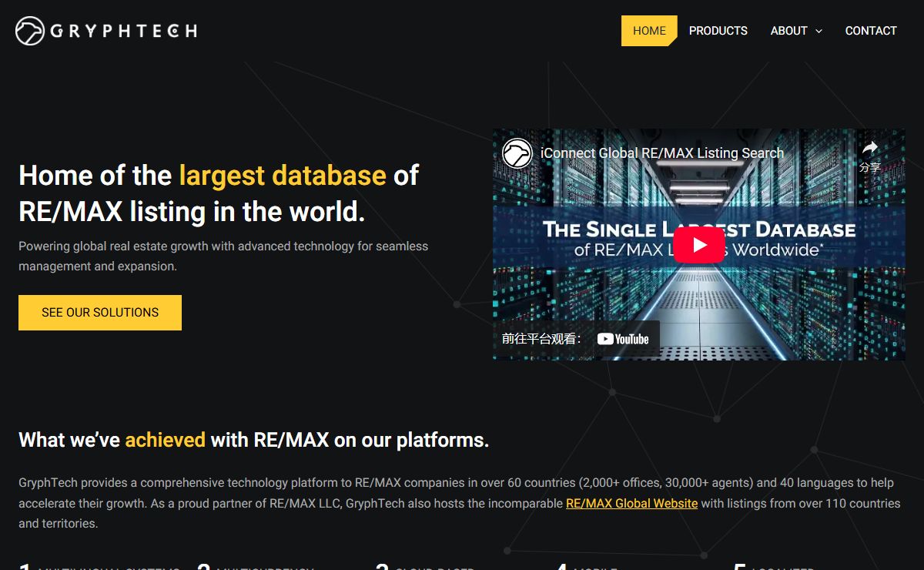The height and width of the screenshot is (570, 924).
Task: Click the 'What we've achieved' heading
Action: tap(254, 440)
